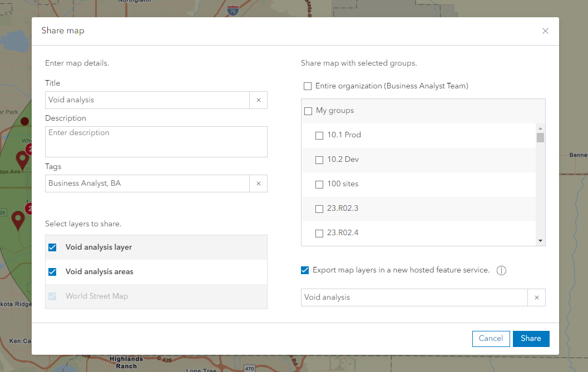Image resolution: width=588 pixels, height=372 pixels.
Task: Select the 23.R02.3 group checkbox
Action: pos(319,209)
